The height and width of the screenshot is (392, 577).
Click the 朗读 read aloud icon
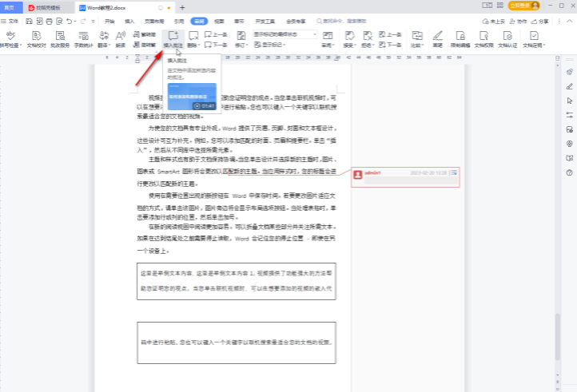(121, 36)
